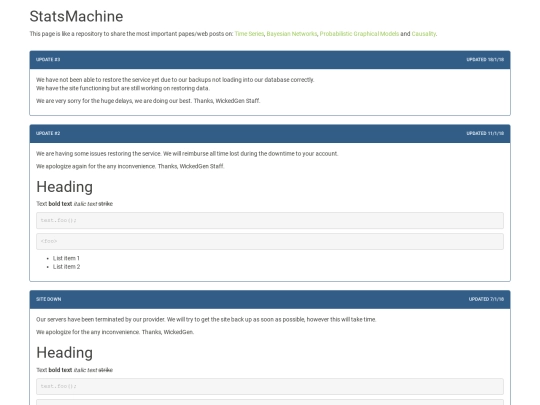The width and height of the screenshot is (540, 405).
Task: Click the UPDATE #3 panel header
Action: click(x=270, y=60)
